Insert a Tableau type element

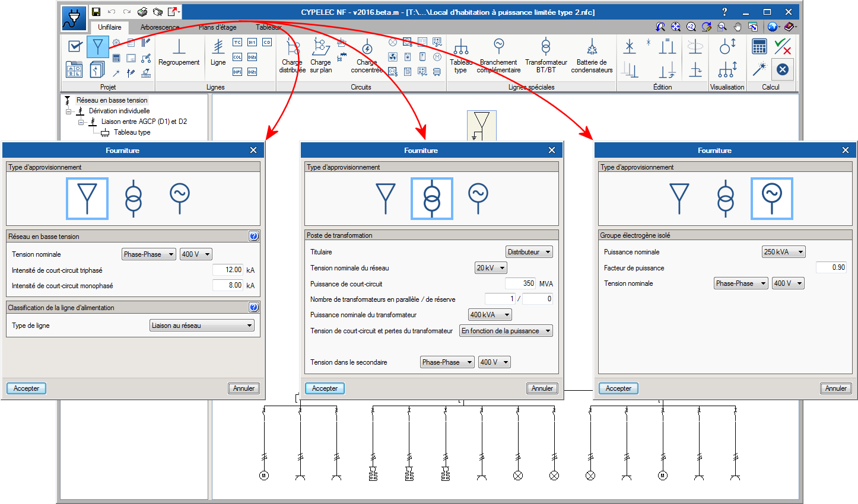(x=460, y=55)
